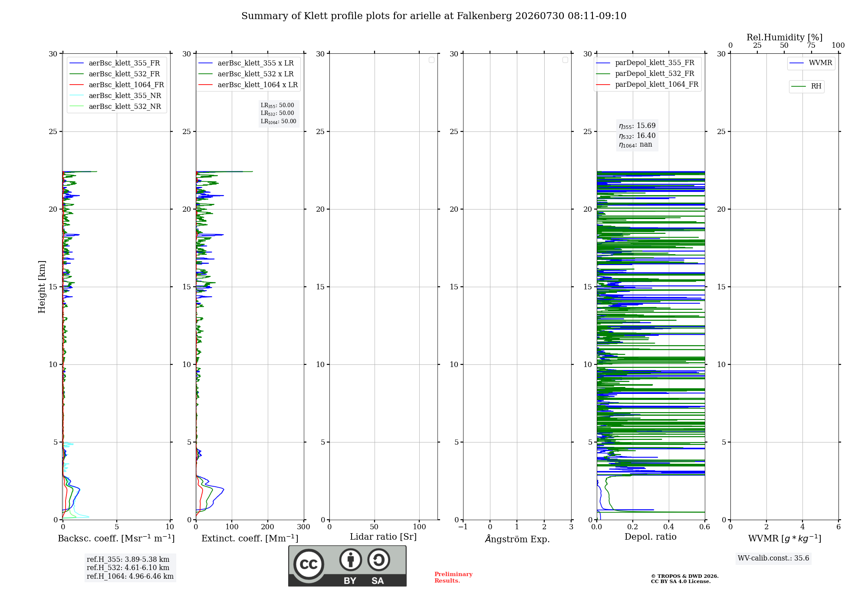The image size is (868, 590).
Task: Click the ref.H_355: 3.89-5.38 km text
Action: click(x=128, y=560)
